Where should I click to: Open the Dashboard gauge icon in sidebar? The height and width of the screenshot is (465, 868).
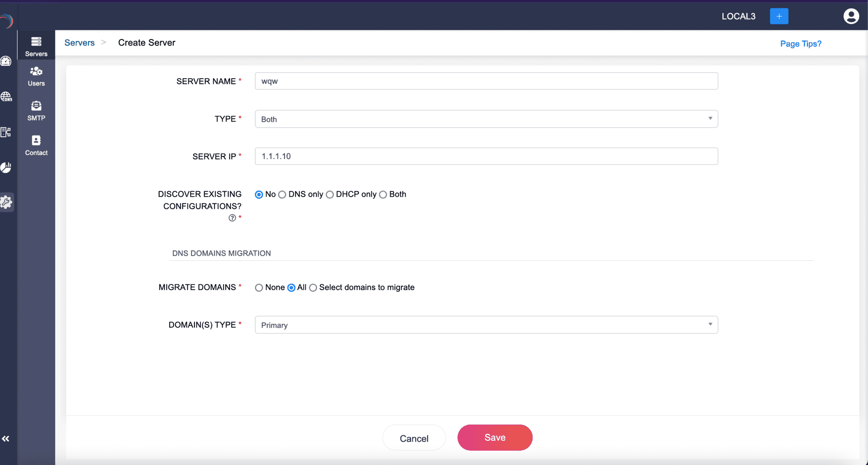(6, 61)
